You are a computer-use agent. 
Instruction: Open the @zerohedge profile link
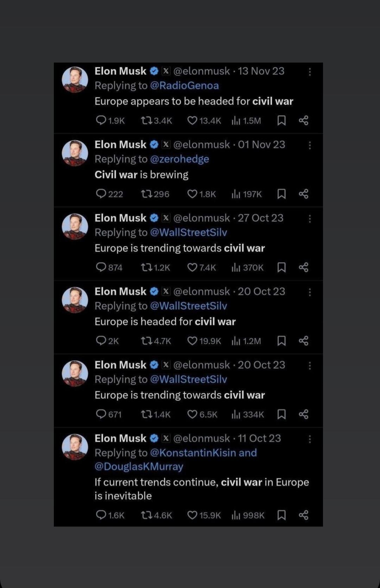[179, 159]
